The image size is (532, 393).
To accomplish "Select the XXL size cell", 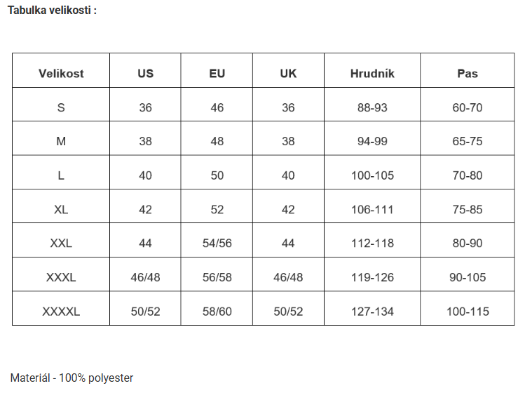I will click(x=61, y=244).
